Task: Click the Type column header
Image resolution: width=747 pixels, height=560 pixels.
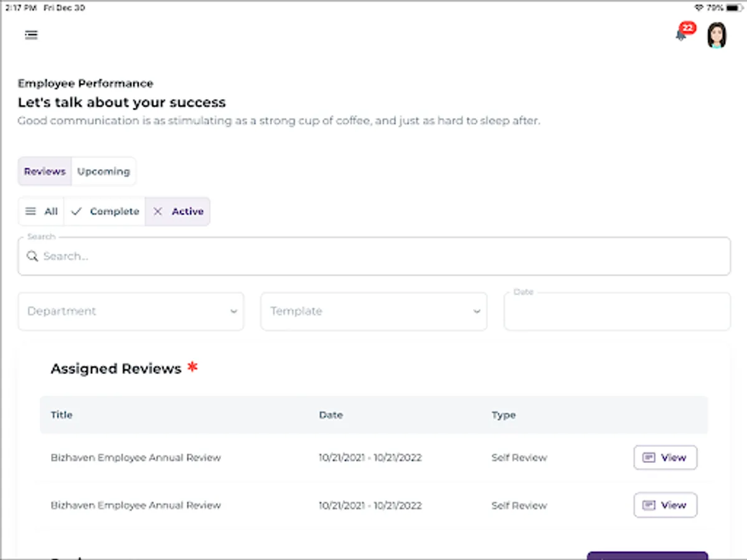Action: click(504, 415)
